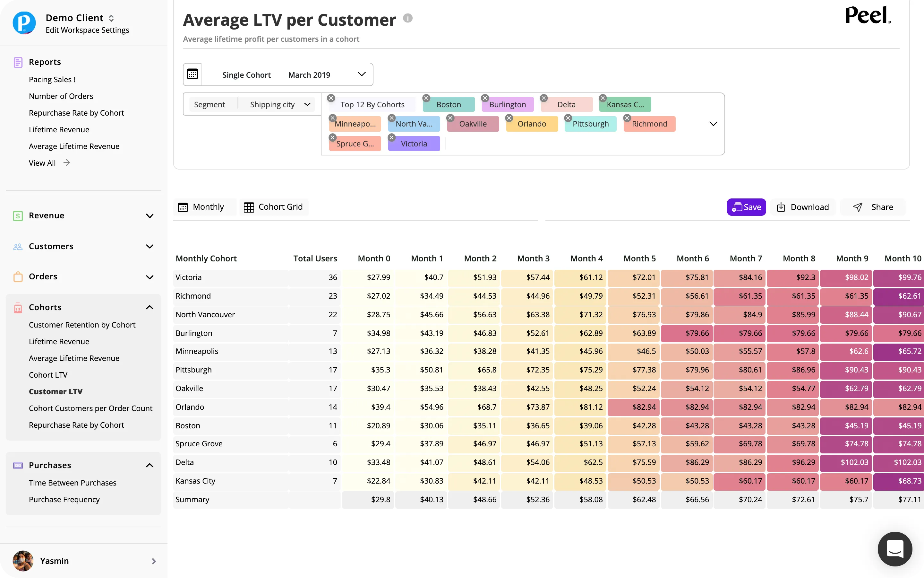This screenshot has width=924, height=578.
Task: Remove the Top 12 By Cohorts tag
Action: [x=331, y=98]
